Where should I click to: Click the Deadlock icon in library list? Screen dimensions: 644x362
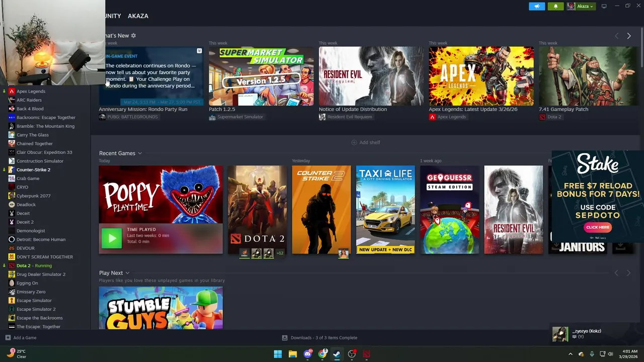pos(12,205)
